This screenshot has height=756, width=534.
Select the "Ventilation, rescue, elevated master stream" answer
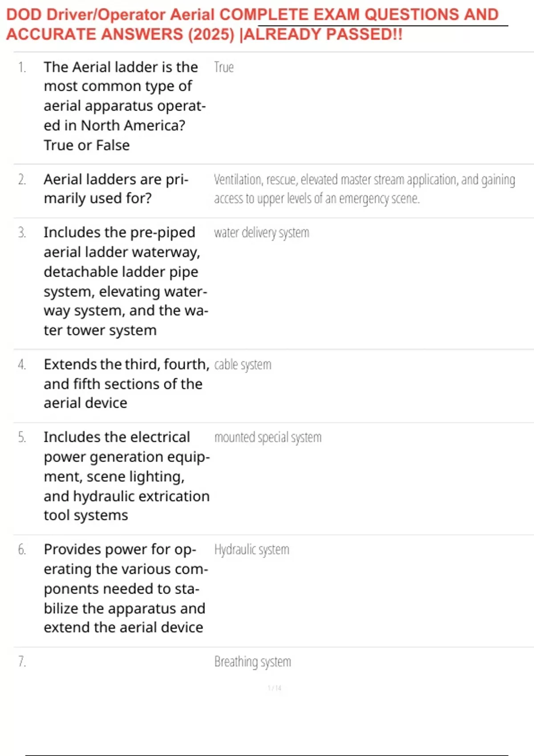point(364,189)
